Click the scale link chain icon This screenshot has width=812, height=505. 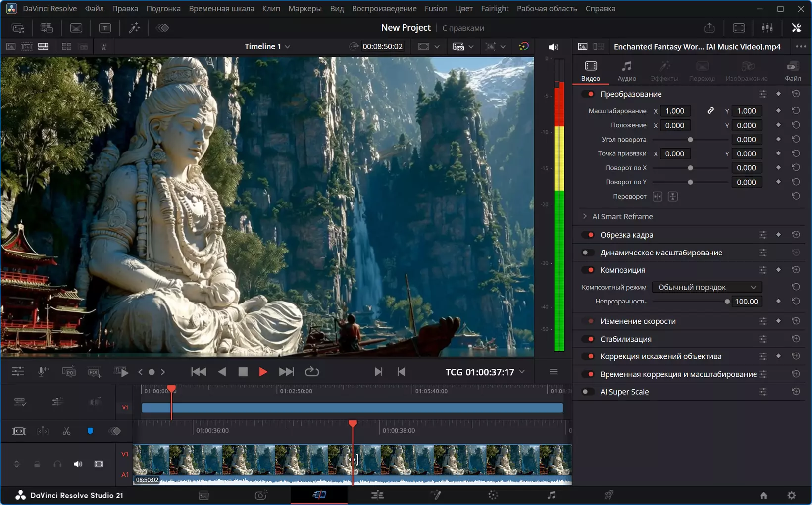710,111
